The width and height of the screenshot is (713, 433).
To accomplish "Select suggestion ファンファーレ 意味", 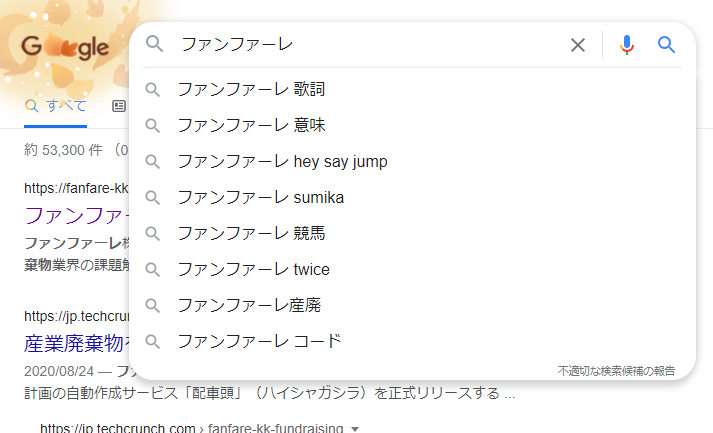I will click(x=251, y=125).
